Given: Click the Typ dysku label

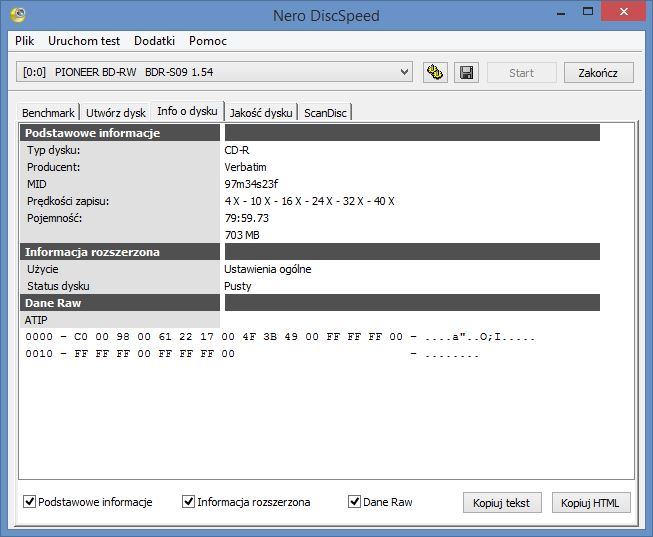Looking at the screenshot, I should point(54,150).
